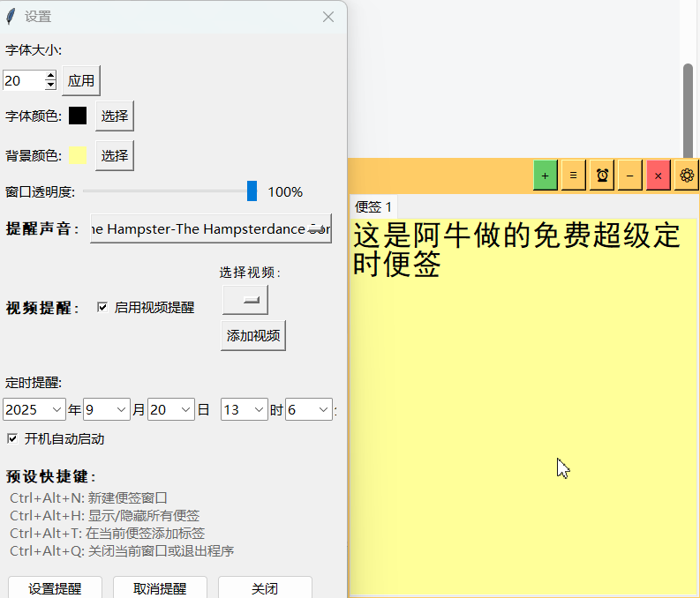Open the 选择视频 dropdown
This screenshot has height=598, width=700.
click(x=245, y=301)
